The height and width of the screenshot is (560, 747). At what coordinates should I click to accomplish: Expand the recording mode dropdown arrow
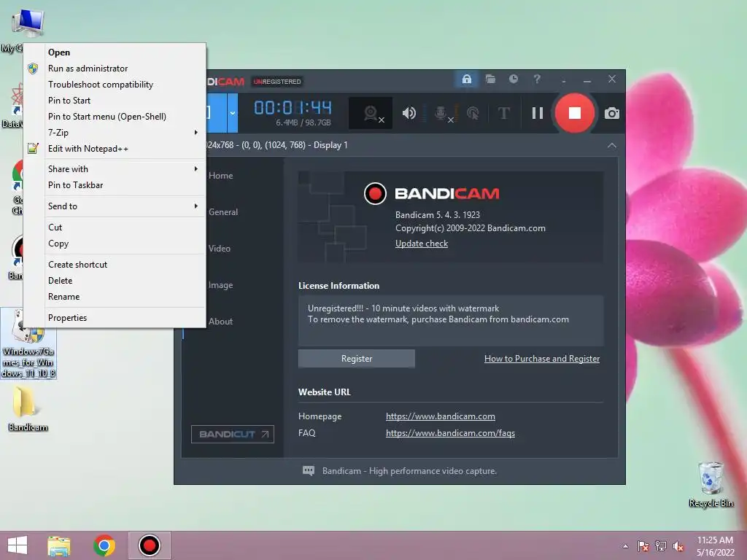click(x=233, y=113)
